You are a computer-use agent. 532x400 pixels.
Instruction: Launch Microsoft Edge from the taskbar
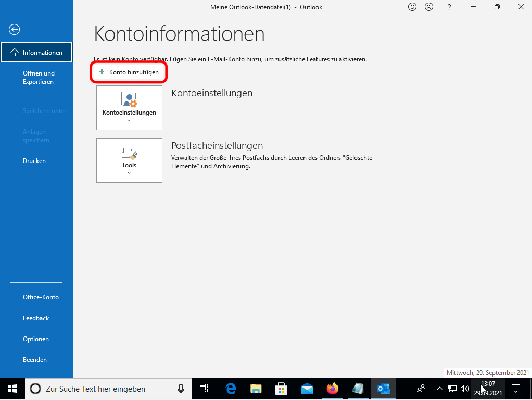231,389
